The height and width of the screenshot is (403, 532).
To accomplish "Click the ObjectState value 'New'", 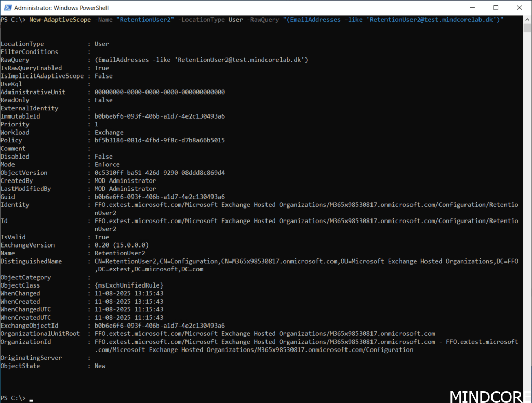I will [100, 366].
